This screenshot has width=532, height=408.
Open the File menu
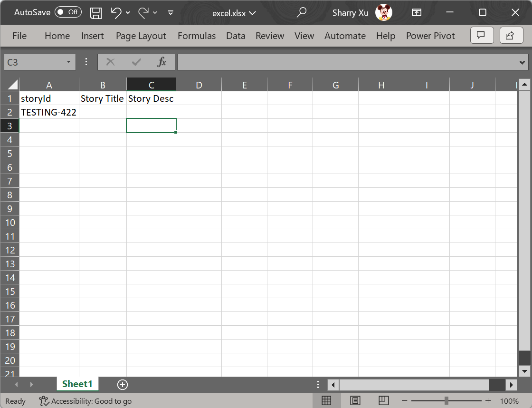coord(19,36)
